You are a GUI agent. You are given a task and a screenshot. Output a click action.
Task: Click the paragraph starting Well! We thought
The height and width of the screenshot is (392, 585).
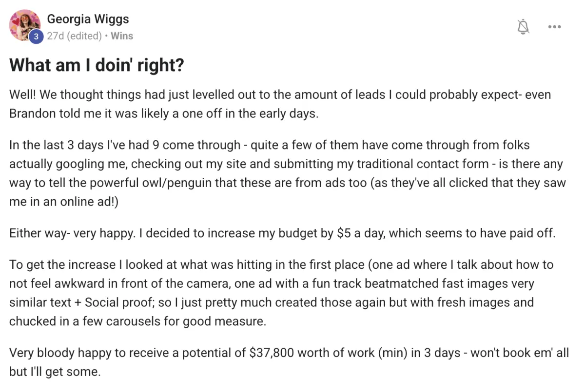point(283,104)
